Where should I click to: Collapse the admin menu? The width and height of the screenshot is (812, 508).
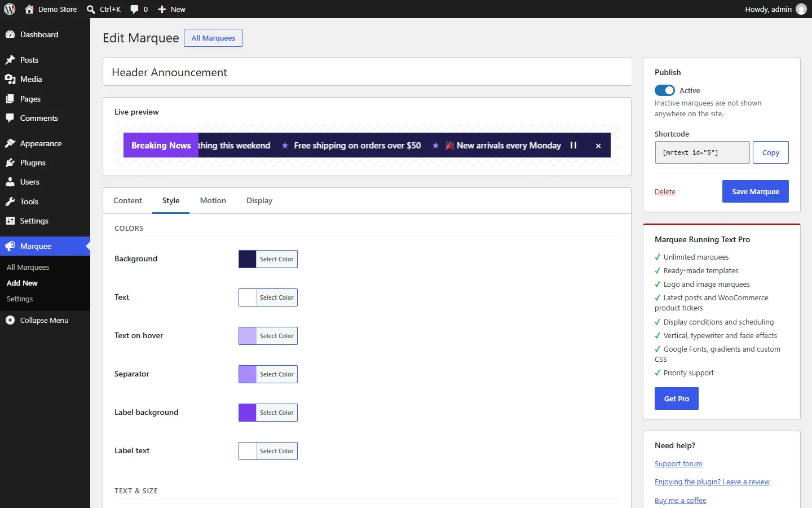45,320
